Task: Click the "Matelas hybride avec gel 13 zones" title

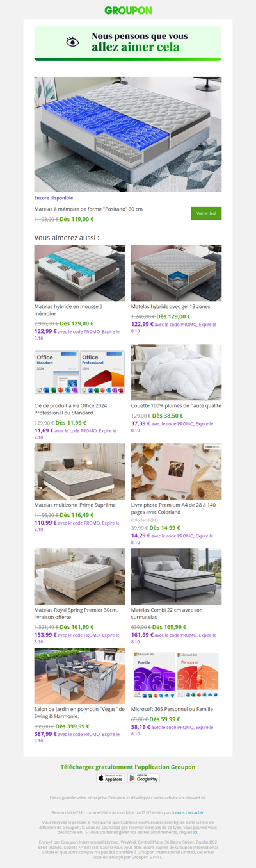Action: 170,306
